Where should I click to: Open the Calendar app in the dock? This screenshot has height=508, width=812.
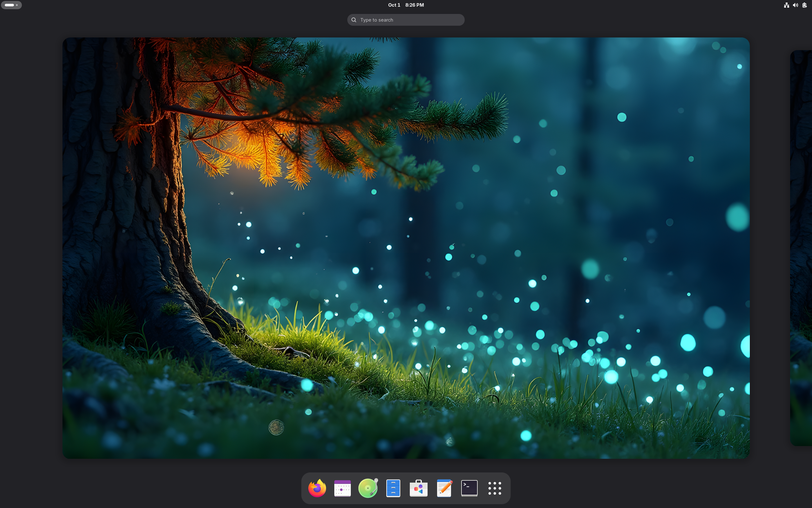(342, 488)
